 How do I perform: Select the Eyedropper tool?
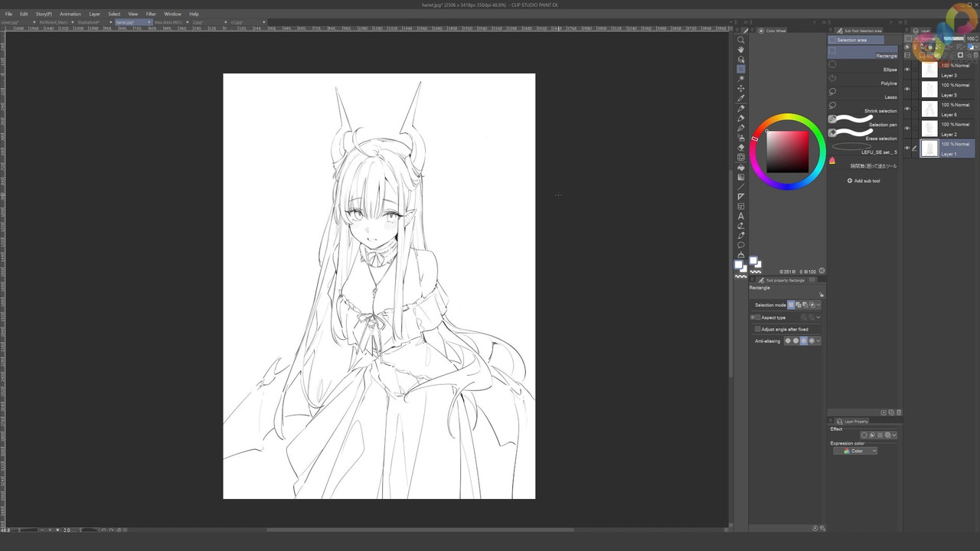pyautogui.click(x=740, y=99)
